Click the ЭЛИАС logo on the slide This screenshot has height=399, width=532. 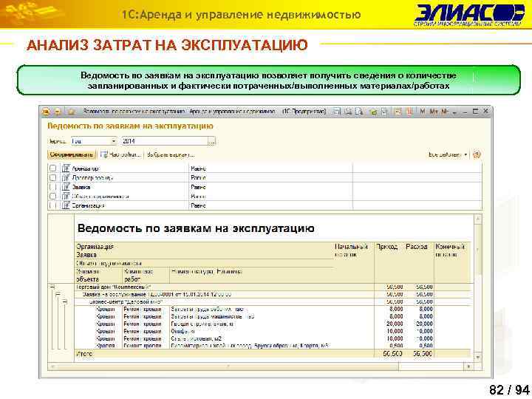(470, 16)
